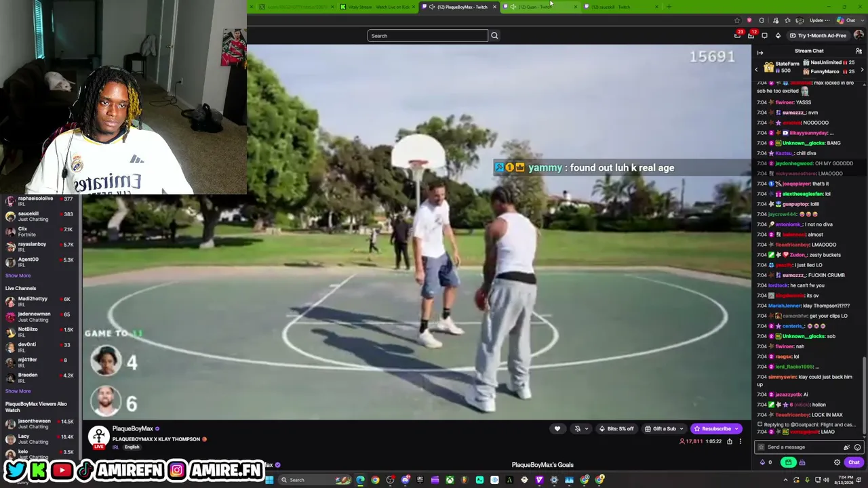Open Braeden channel in sidebar
The height and width of the screenshot is (488, 868).
coord(41,378)
